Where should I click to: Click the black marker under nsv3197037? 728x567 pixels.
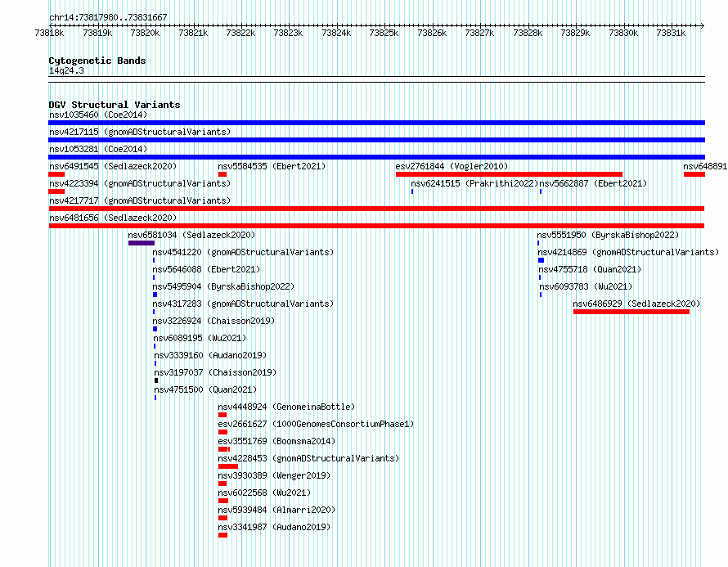pyautogui.click(x=156, y=380)
